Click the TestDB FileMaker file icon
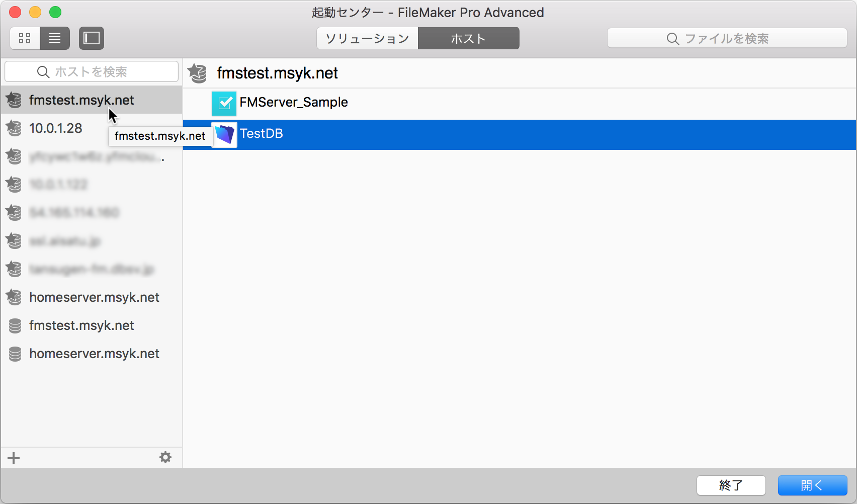Screen dimensions: 857x504 (x=224, y=134)
